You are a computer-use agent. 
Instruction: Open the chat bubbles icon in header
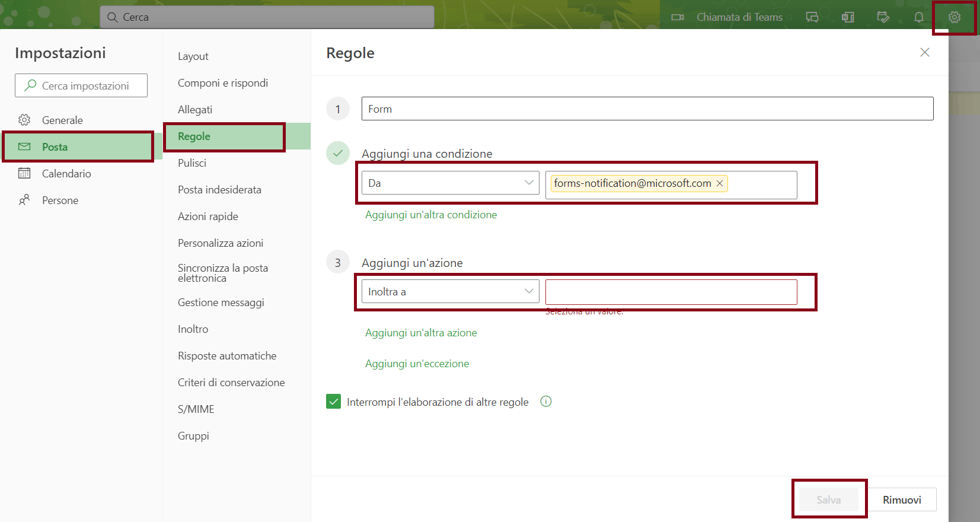point(812,17)
